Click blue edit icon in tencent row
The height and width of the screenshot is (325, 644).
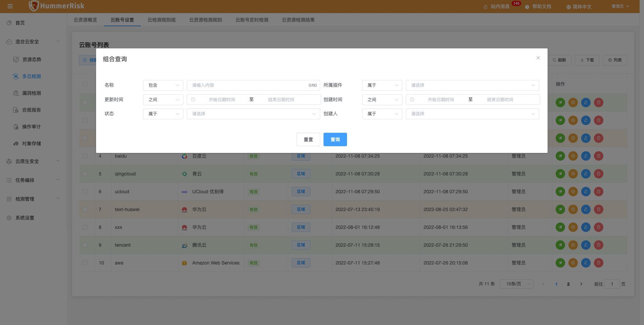pos(586,245)
